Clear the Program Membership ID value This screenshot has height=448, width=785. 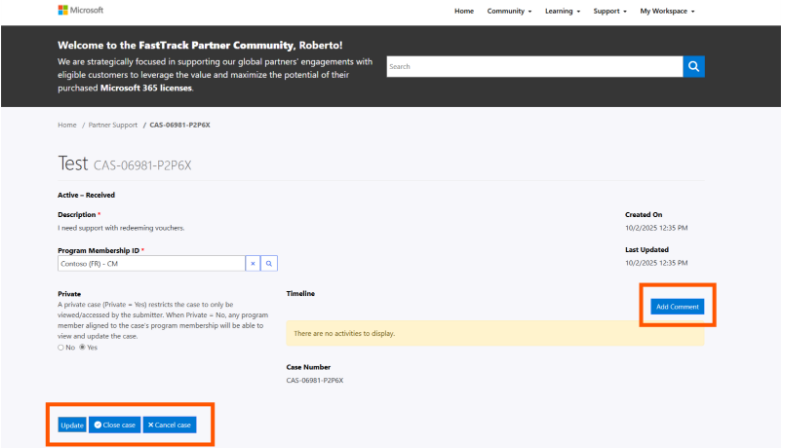click(253, 263)
